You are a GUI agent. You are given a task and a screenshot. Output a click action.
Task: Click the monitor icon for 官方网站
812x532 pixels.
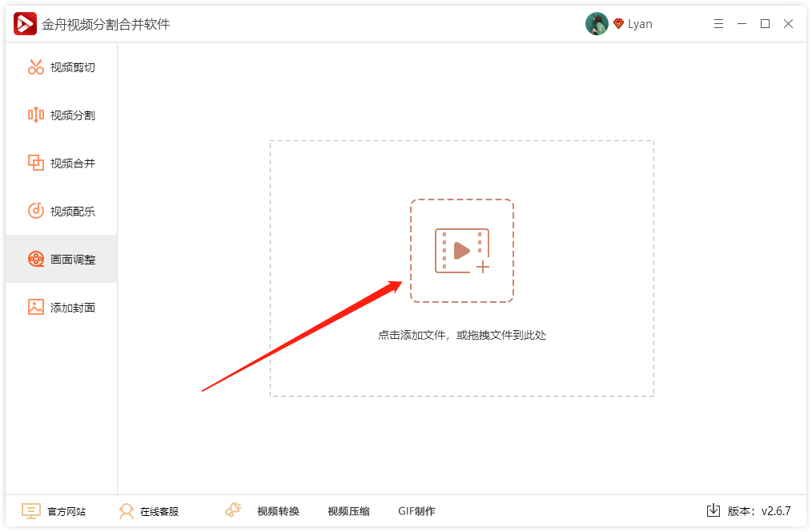(x=31, y=511)
